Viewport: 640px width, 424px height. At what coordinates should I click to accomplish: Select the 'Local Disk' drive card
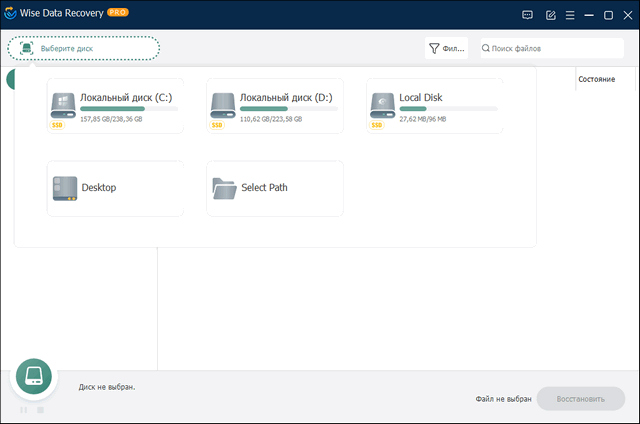tap(435, 106)
